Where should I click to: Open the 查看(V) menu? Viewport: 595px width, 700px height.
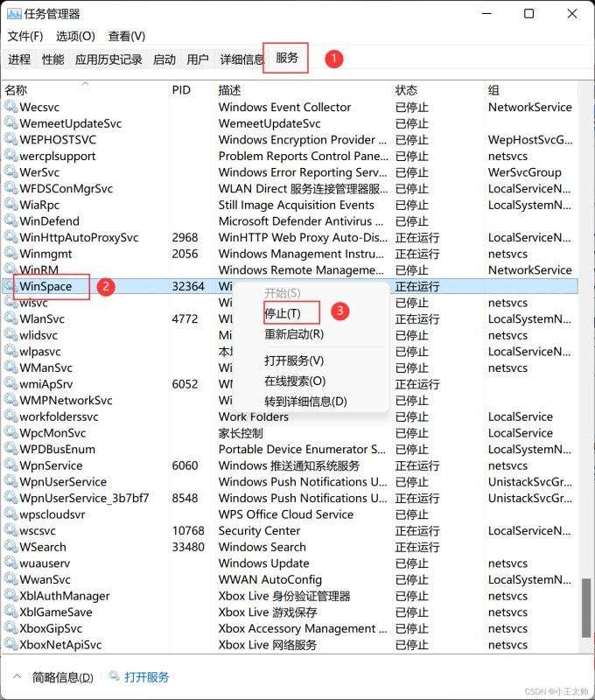click(127, 36)
